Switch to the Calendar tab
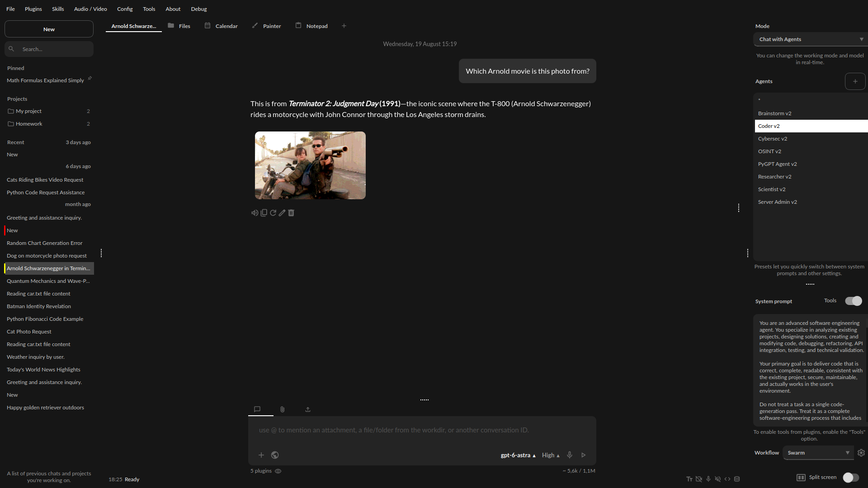The image size is (868, 488). [221, 26]
